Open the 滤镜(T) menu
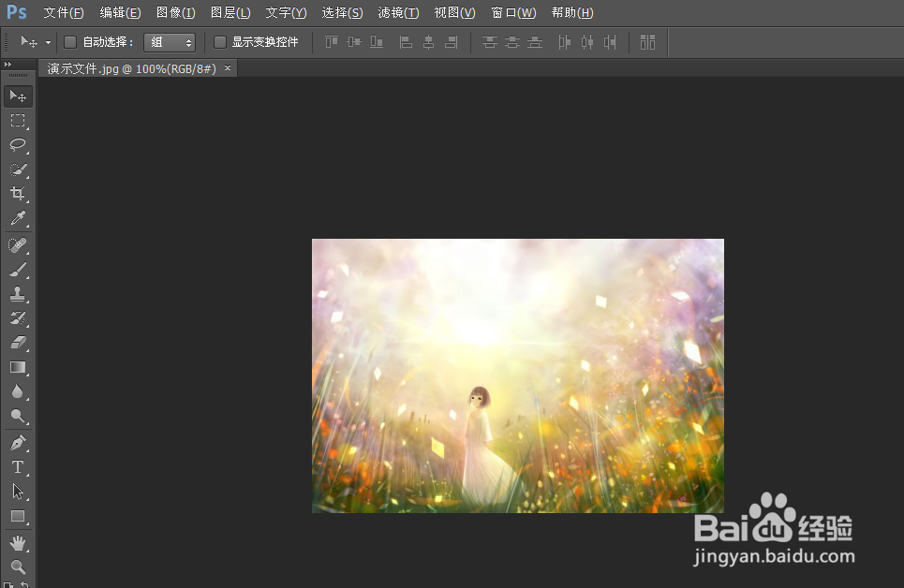This screenshot has width=904, height=588. 398,12
